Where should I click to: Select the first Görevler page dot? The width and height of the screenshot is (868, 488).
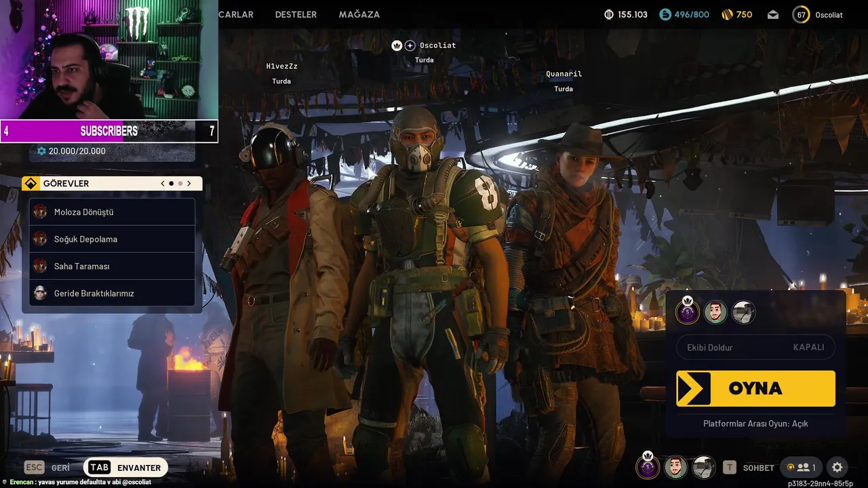click(x=172, y=184)
